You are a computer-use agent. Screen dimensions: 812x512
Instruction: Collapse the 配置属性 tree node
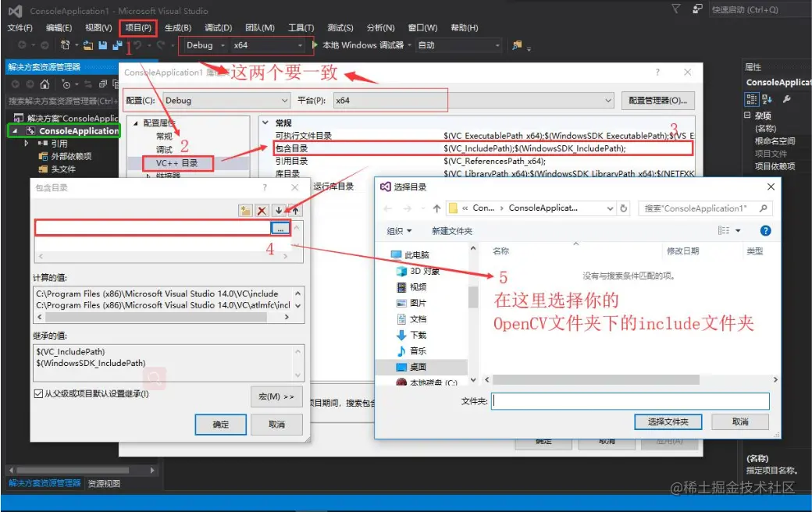click(x=136, y=123)
